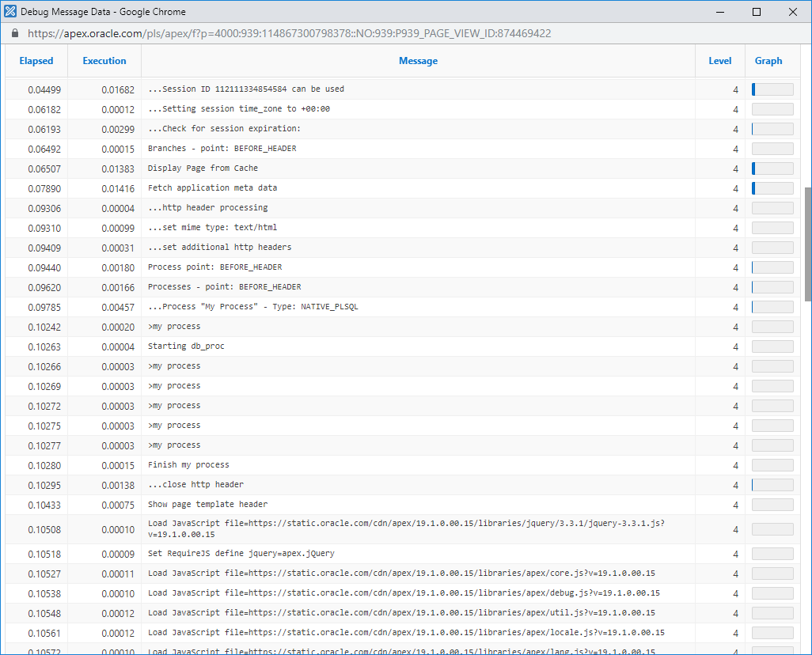Select the locale.js Load JavaScript message
Image resolution: width=812 pixels, height=655 pixels.
click(406, 633)
